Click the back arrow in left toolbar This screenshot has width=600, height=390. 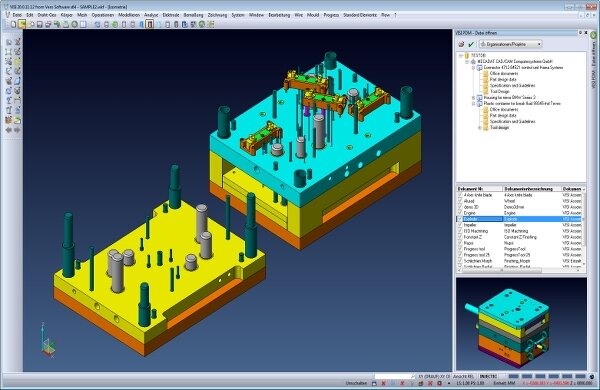(x=9, y=130)
